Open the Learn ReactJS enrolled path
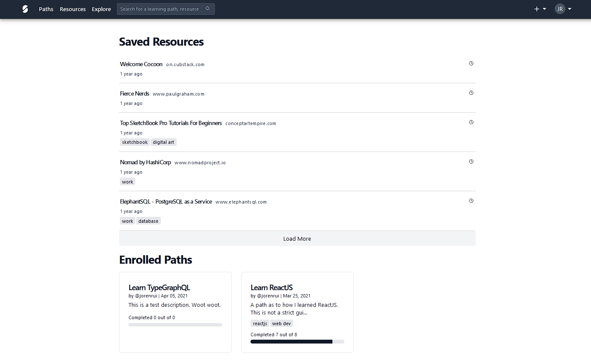Screen dimensions: 591x364 click(x=272, y=287)
